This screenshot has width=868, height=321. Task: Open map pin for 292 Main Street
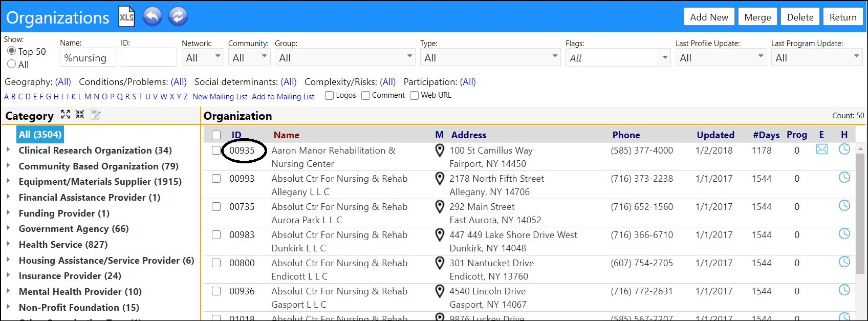click(439, 207)
